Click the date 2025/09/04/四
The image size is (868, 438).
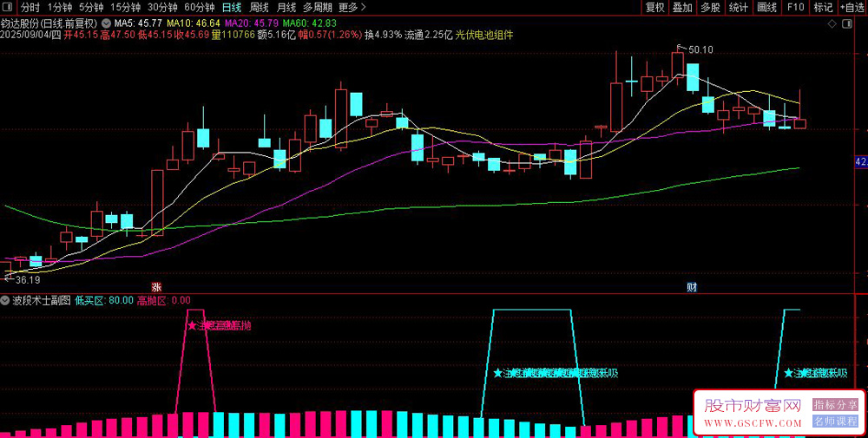point(31,35)
